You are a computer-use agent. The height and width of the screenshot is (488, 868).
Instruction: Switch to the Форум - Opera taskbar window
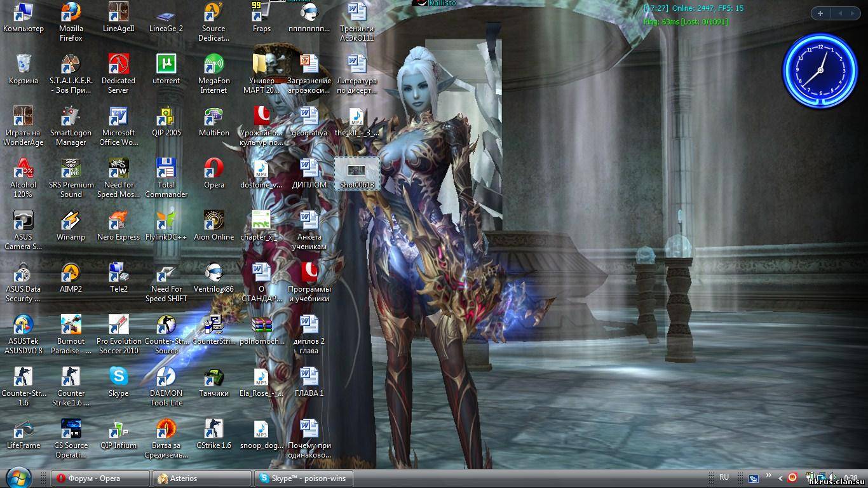(x=100, y=478)
